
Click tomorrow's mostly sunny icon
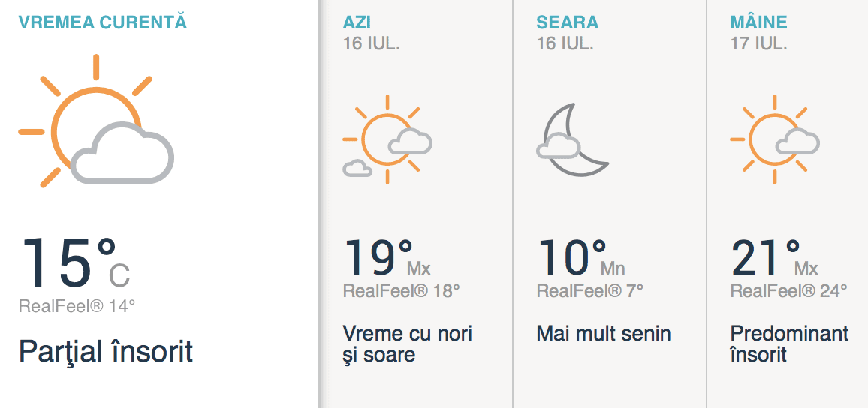coord(774,140)
